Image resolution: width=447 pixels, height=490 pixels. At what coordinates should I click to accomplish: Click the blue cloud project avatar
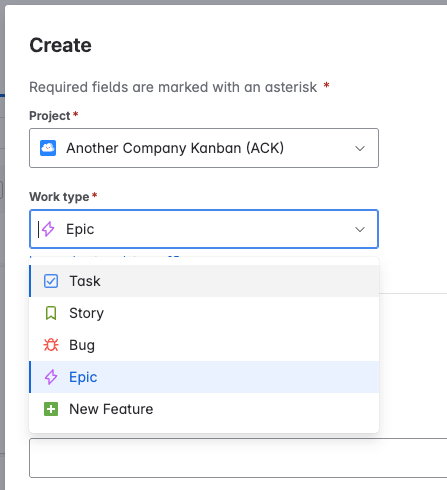(48, 148)
